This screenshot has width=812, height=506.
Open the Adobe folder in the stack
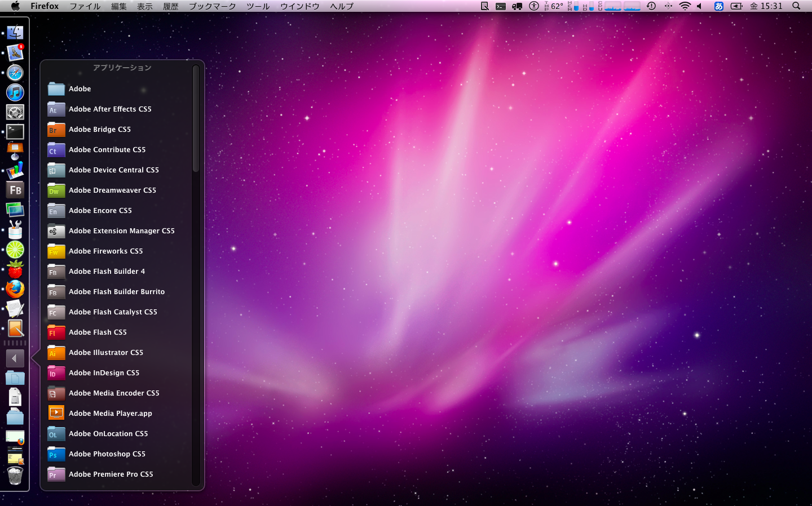pos(80,89)
